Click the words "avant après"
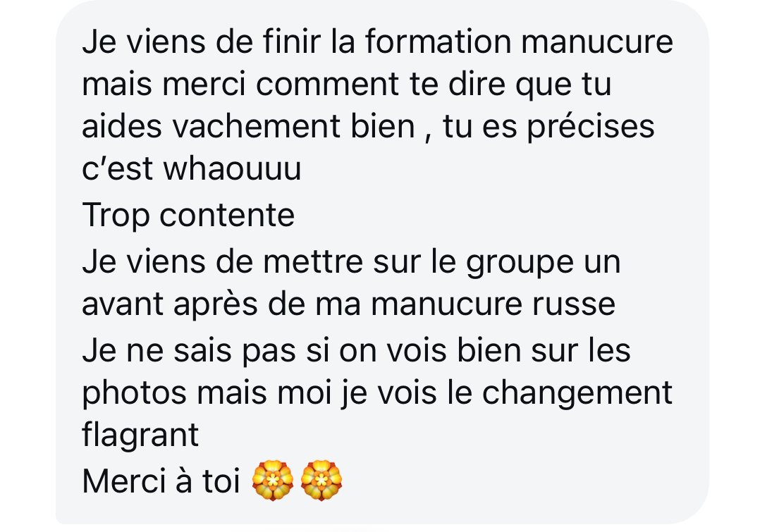Image resolution: width=779 pixels, height=532 pixels. (170, 304)
